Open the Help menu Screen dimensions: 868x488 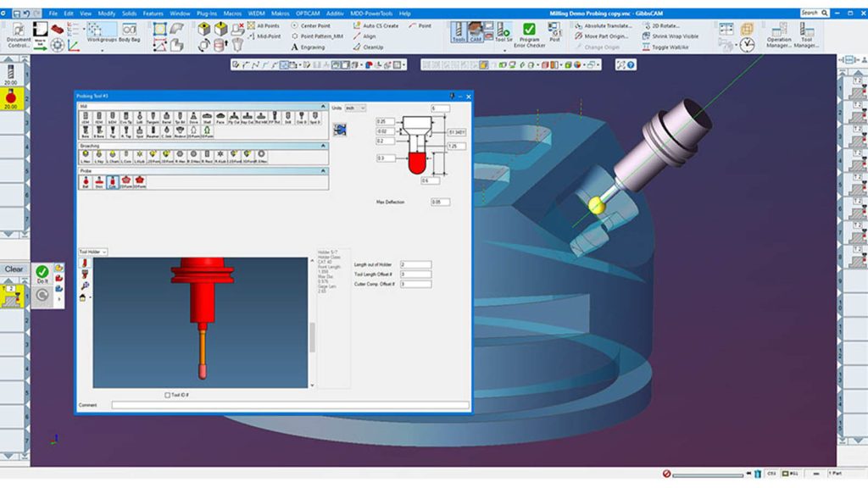(404, 14)
